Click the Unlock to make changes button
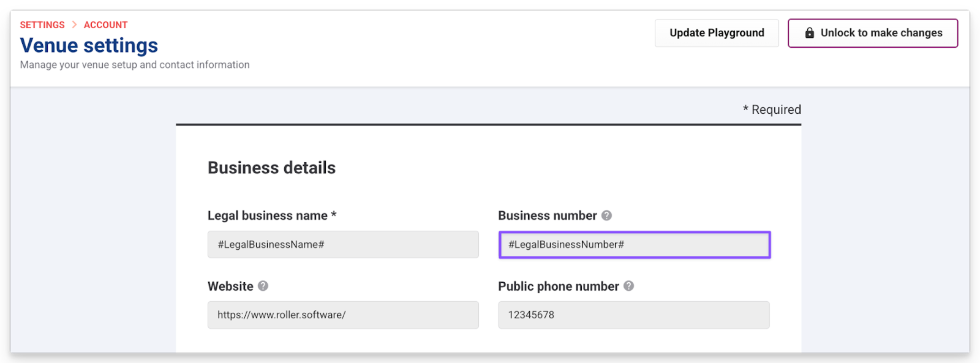This screenshot has height=363, width=980. coord(872,32)
